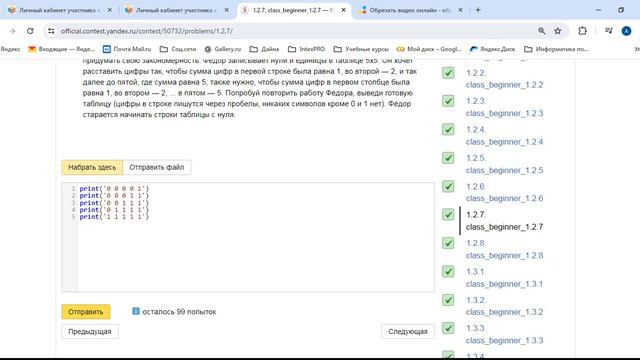The image size is (640, 360).
Task: Open problem 1.2.3 class_beginner_1.2.3
Action: pyautogui.click(x=504, y=107)
